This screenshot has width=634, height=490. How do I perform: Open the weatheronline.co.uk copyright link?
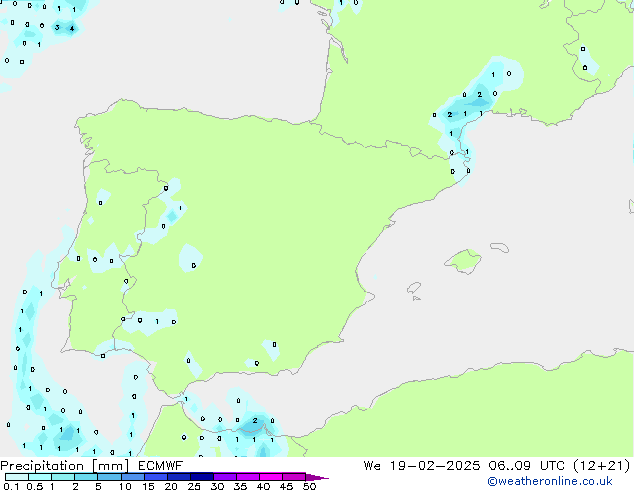pos(550,481)
